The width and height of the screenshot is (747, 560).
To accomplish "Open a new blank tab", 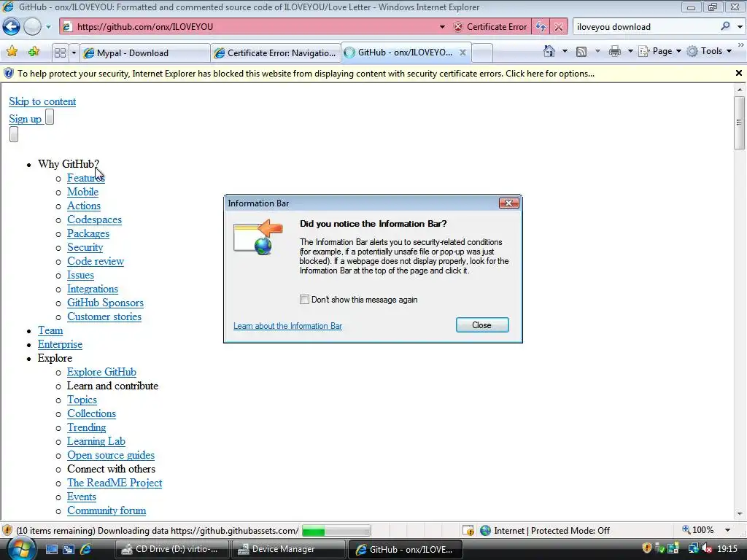I will [482, 52].
